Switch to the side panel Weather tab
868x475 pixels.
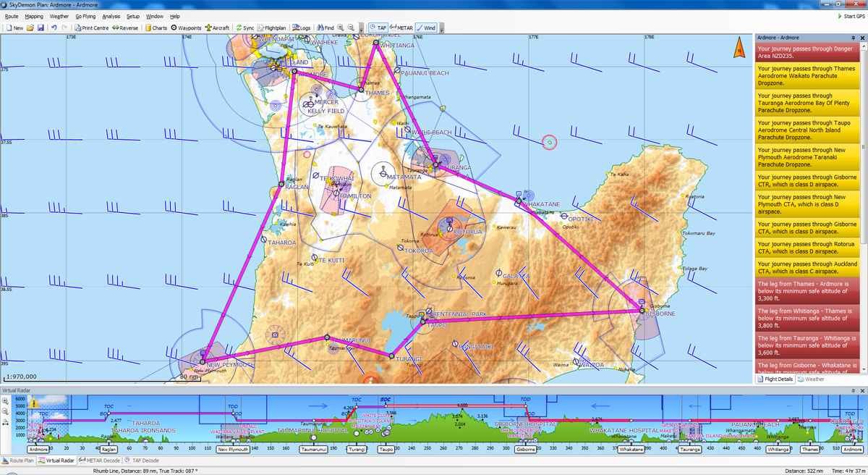click(811, 379)
